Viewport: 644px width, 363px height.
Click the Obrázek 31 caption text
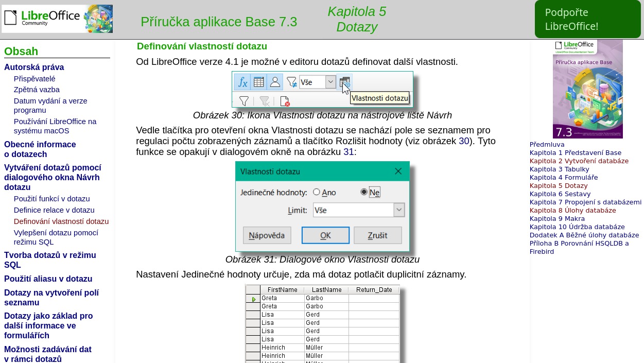[322, 260]
